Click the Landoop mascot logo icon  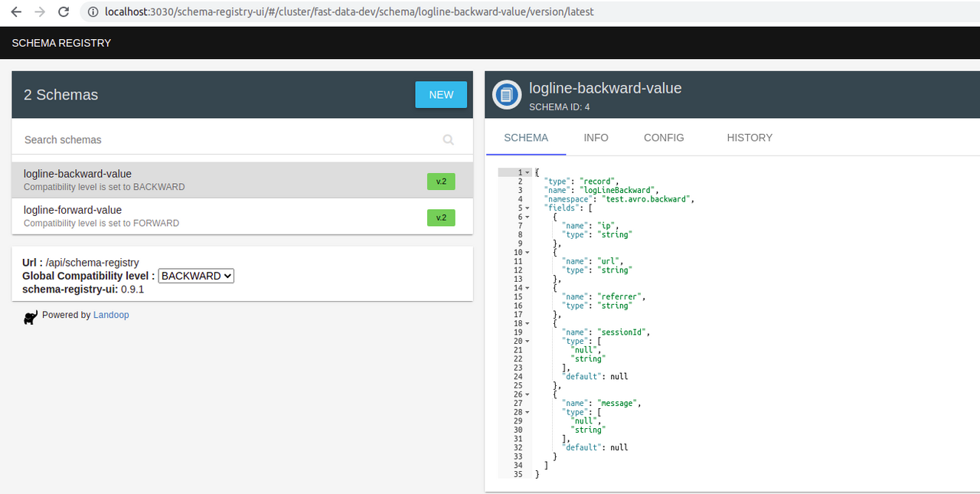31,316
